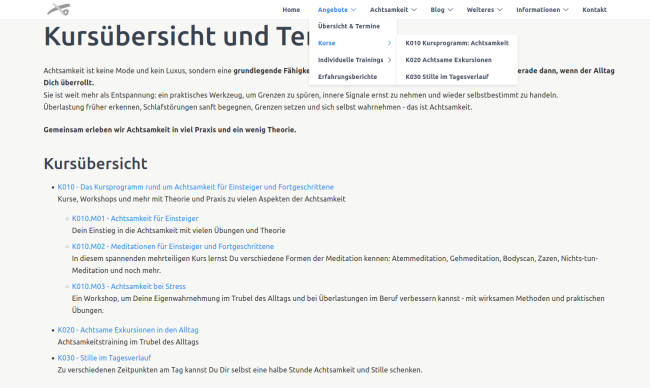Screen dimensions: 650x388
Task: Open K010 - Das Kursprogramm link
Action: pyautogui.click(x=196, y=187)
